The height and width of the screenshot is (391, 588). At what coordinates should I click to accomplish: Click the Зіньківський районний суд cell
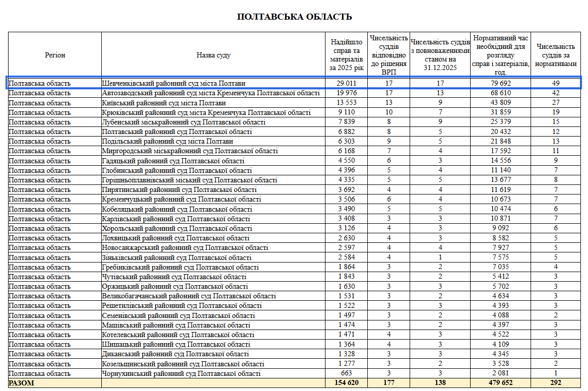177,257
